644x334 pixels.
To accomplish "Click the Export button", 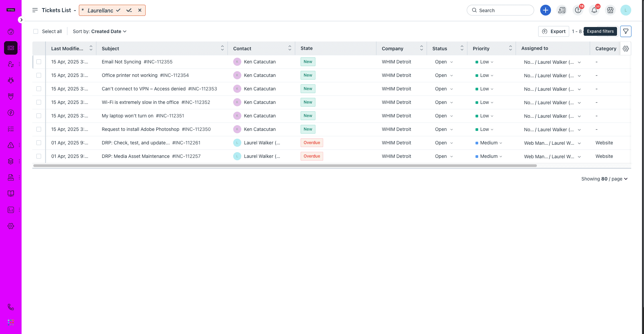I will pos(554,31).
